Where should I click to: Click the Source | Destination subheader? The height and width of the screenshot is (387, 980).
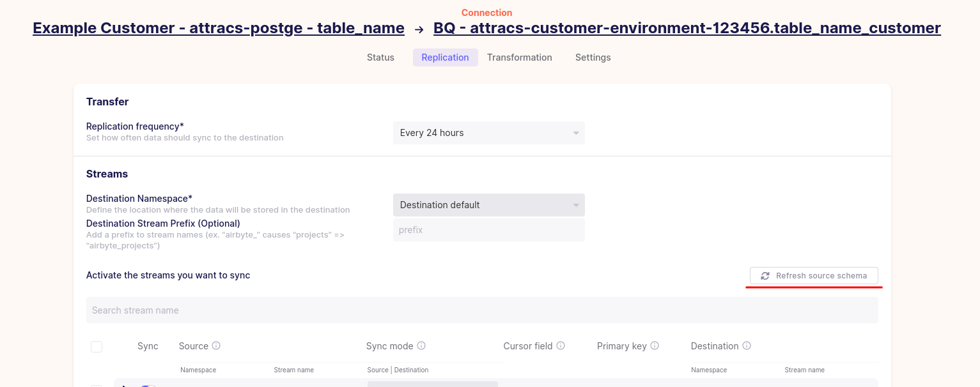point(398,370)
